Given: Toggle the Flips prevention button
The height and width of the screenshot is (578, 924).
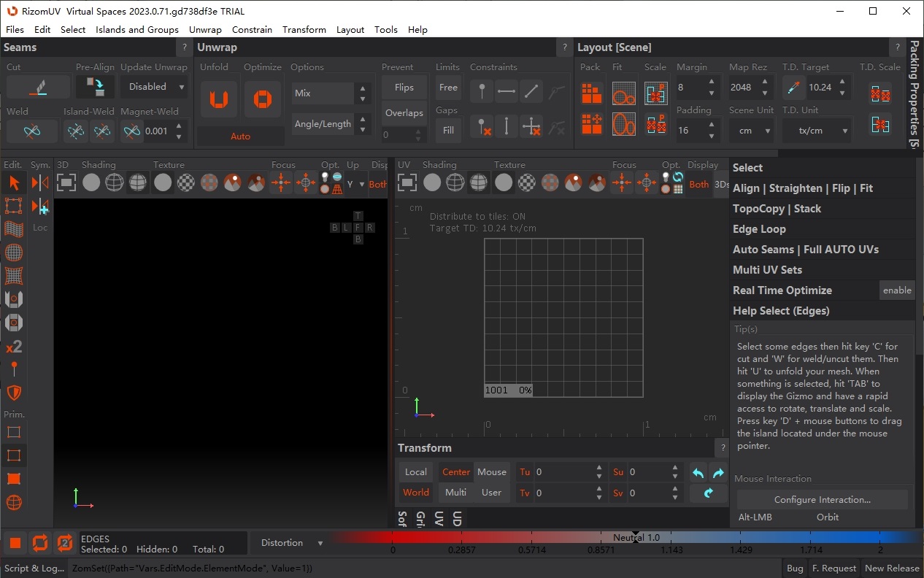Looking at the screenshot, I should coord(404,88).
